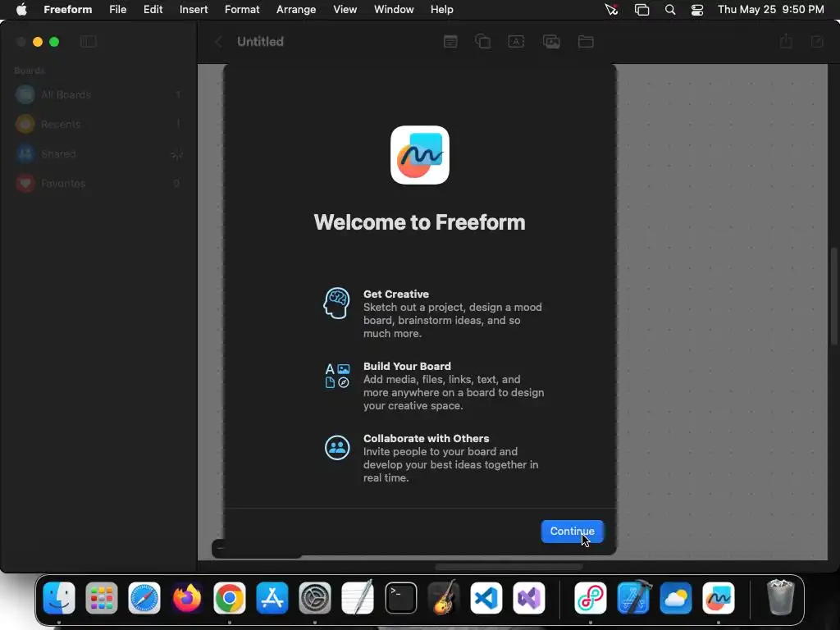Open Control Center in menu bar
840x630 pixels.
pyautogui.click(x=697, y=10)
